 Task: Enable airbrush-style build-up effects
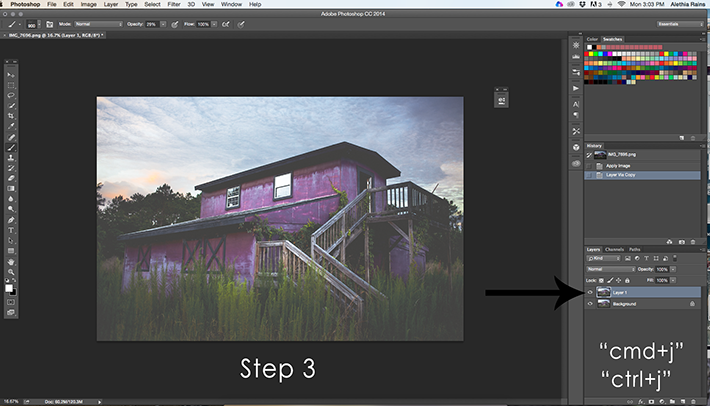(225, 24)
